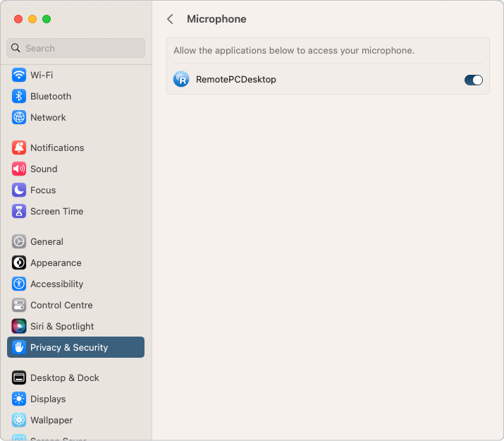This screenshot has width=504, height=441.
Task: Navigate to Displays settings
Action: tap(48, 399)
